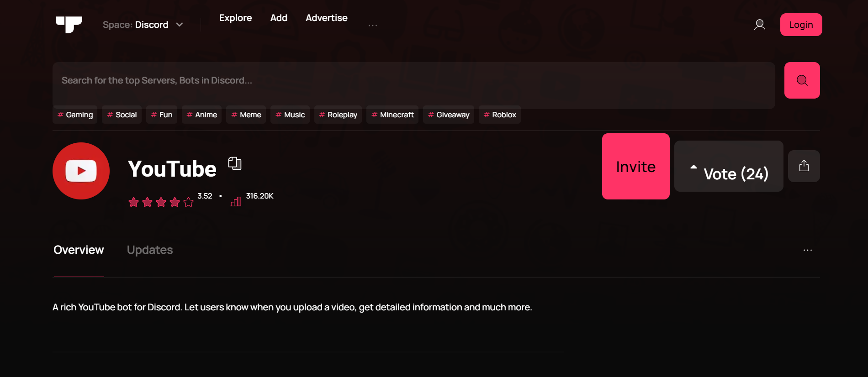
Task: Click the magnifier search button
Action: [802, 80]
